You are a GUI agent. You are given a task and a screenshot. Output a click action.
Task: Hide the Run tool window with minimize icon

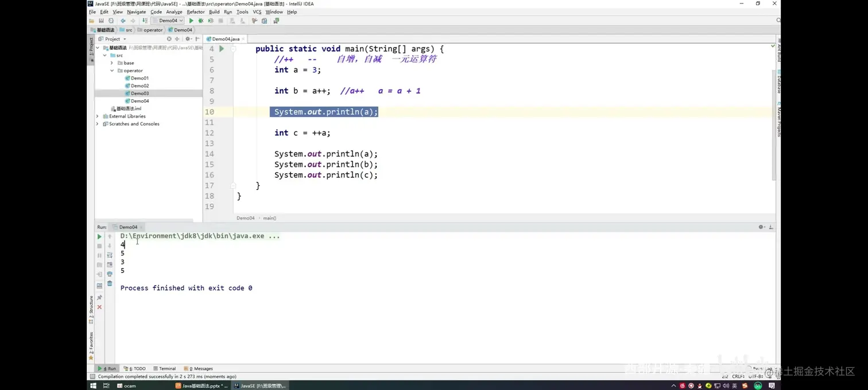point(771,227)
